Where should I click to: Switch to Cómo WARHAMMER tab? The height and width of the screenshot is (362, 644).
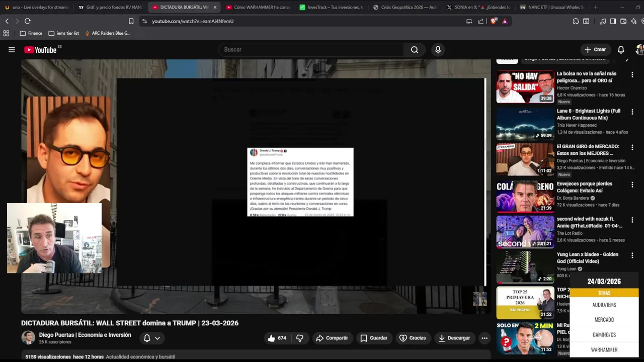(x=258, y=7)
